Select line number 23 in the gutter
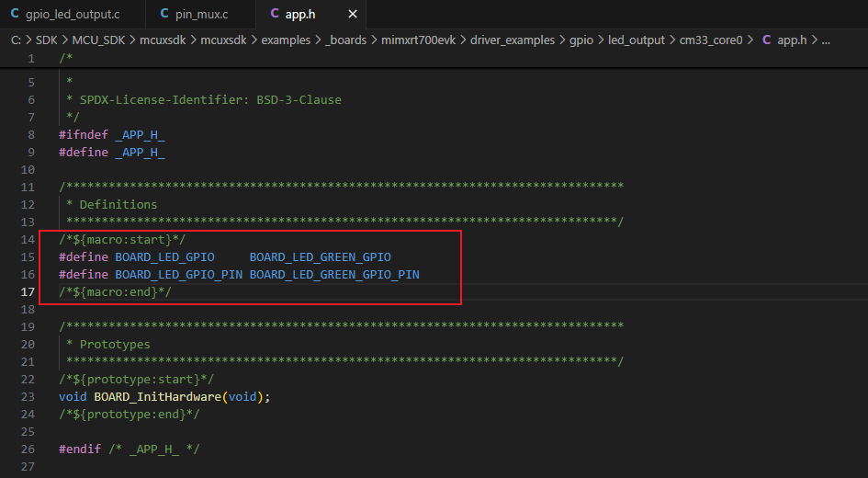 (28, 396)
